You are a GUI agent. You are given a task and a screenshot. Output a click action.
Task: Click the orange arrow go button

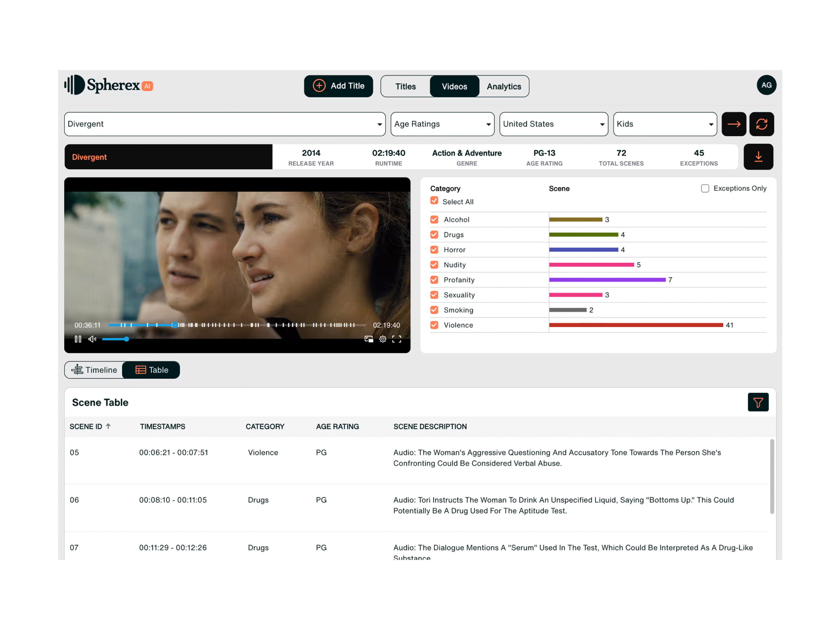coord(734,124)
